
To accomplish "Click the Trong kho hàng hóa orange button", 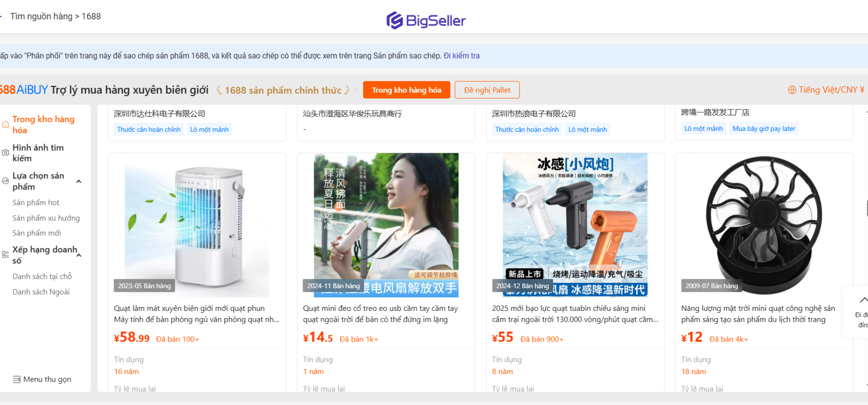I will click(x=406, y=90).
